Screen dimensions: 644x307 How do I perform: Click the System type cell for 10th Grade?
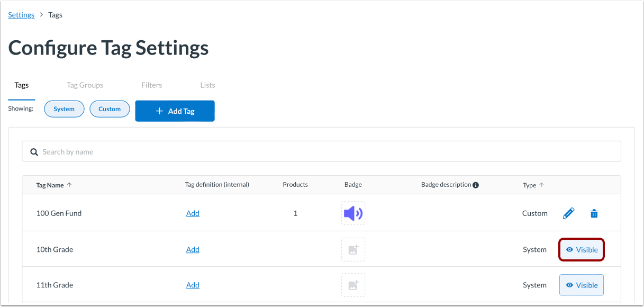click(534, 249)
